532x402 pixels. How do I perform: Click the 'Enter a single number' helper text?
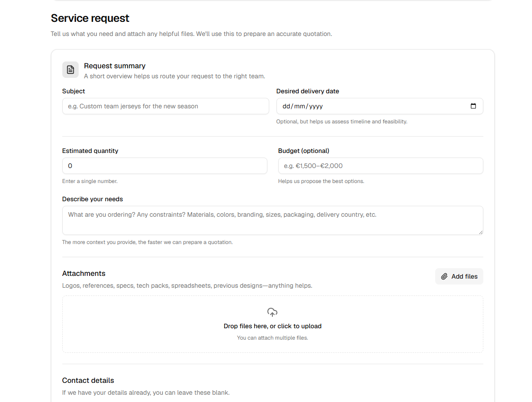point(90,181)
